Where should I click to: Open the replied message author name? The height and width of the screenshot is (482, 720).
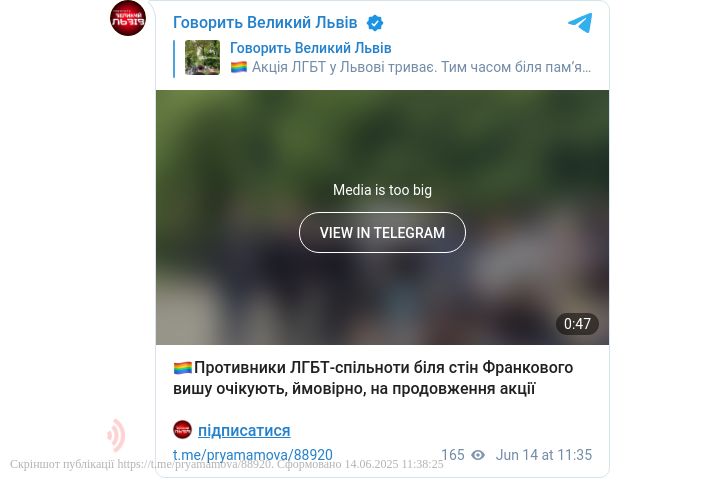pos(310,48)
